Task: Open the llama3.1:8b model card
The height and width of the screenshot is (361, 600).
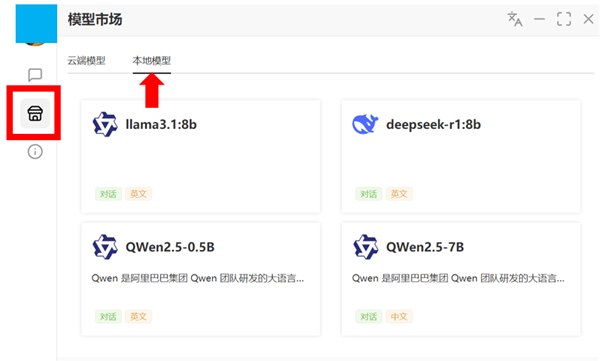Action: click(x=201, y=157)
